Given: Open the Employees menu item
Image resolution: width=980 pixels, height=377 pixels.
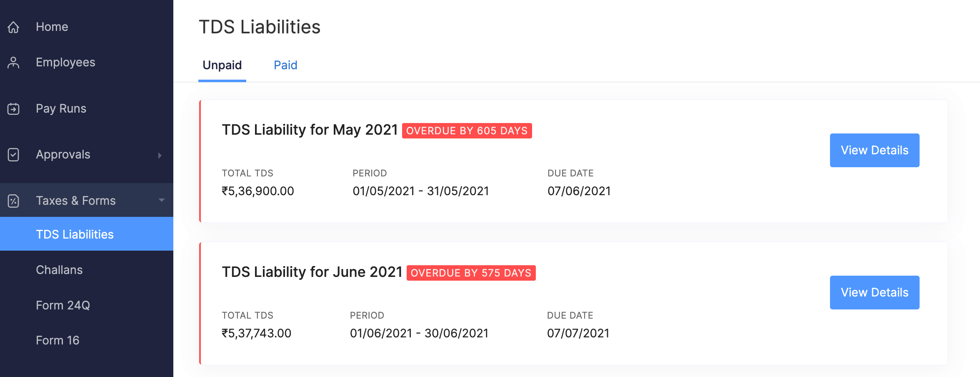Looking at the screenshot, I should (x=65, y=62).
